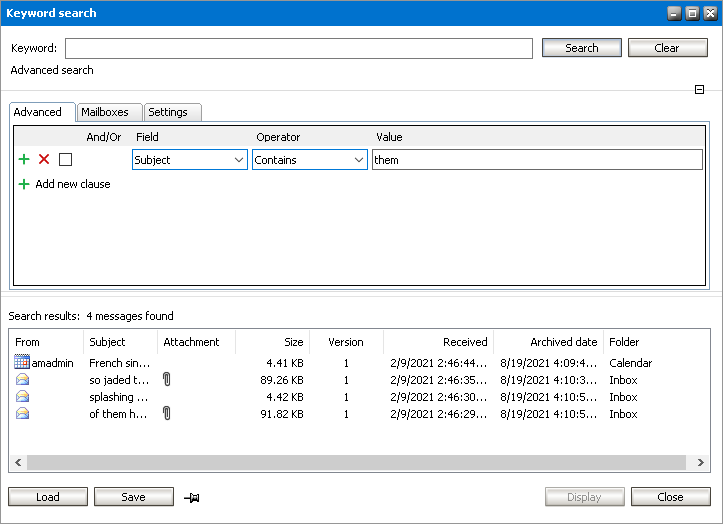
Task: Click the Value field containing them
Action: point(537,160)
